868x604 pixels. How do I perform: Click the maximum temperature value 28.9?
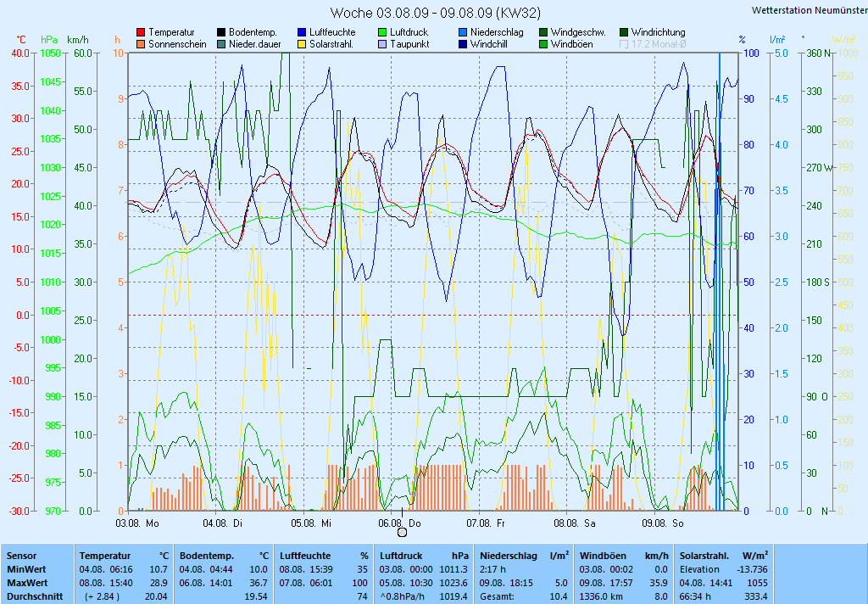pyautogui.click(x=159, y=584)
